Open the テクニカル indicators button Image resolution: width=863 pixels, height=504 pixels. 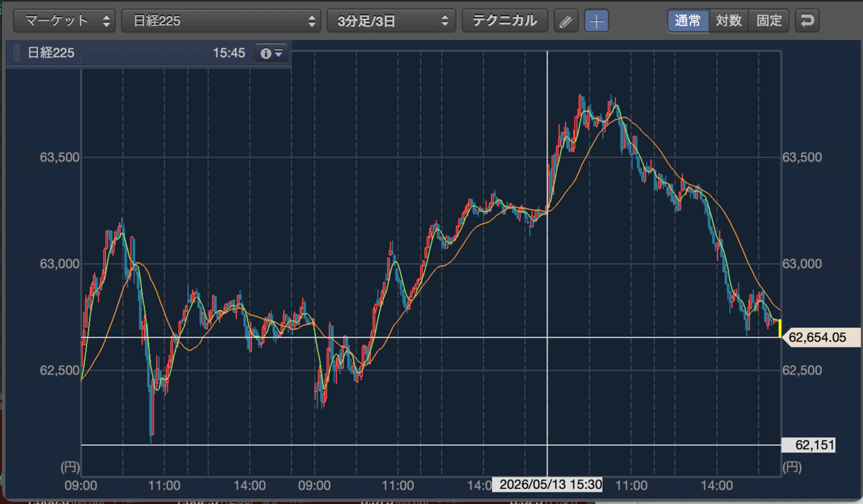click(x=505, y=21)
